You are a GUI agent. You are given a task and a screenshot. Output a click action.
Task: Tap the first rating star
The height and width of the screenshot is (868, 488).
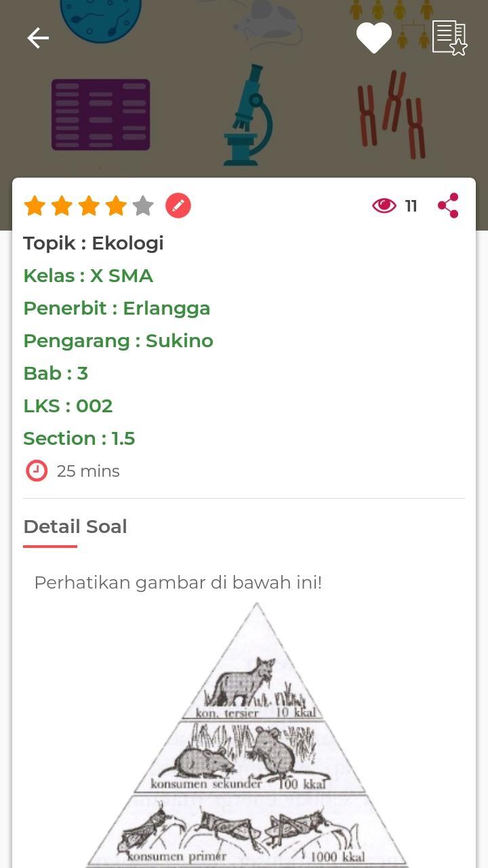pyautogui.click(x=35, y=205)
